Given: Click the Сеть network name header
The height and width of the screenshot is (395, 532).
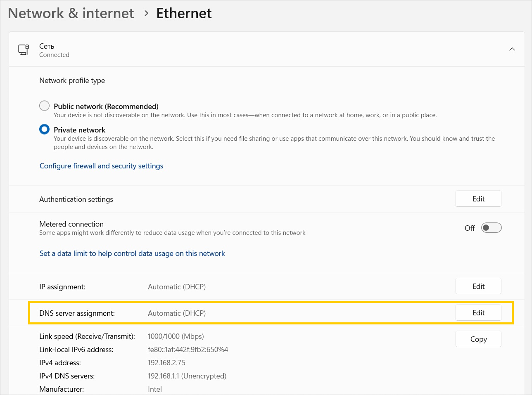Looking at the screenshot, I should click(47, 46).
